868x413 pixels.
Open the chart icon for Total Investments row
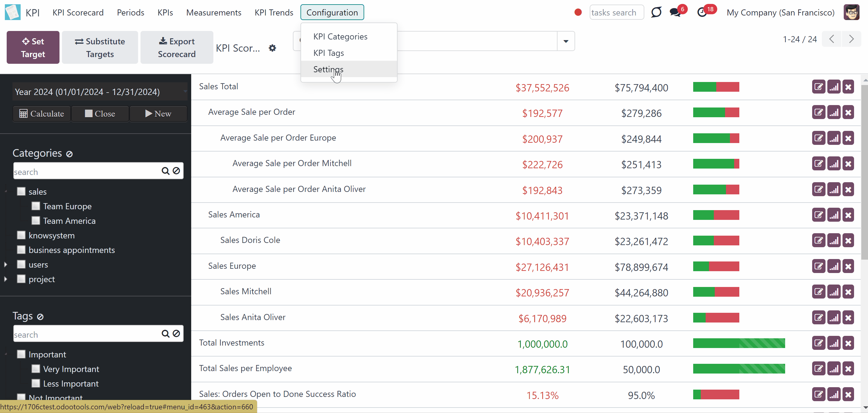834,343
